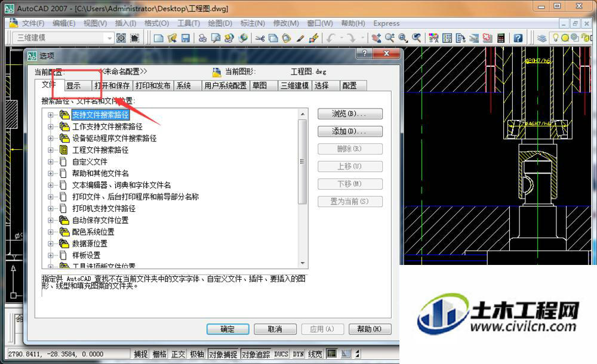Screen dimensions: 597x364
Task: Toggle 线宽 lineweight display in status bar
Action: click(315, 354)
